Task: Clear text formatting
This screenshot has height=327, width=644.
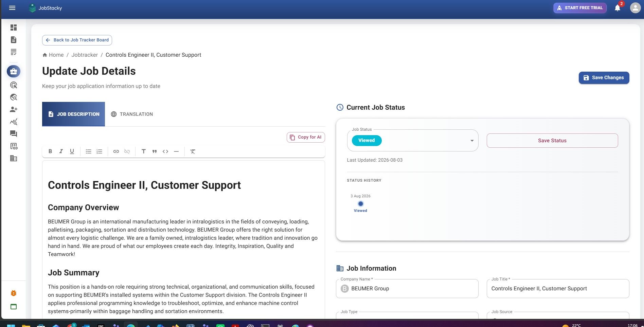Action: point(193,151)
